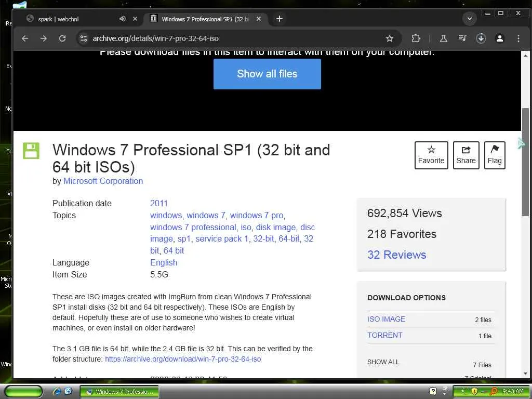This screenshot has height=399, width=532.
Task: Open the 'disk image' topic link
Action: click(x=275, y=228)
